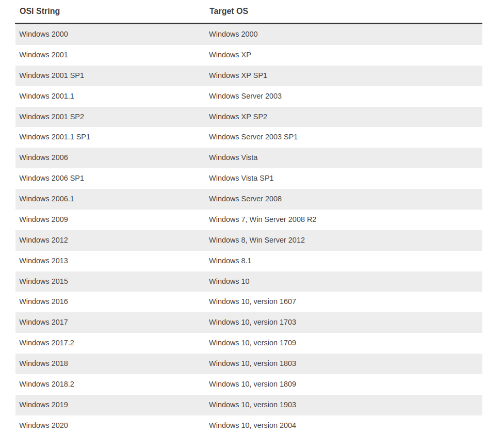
Task: Click Windows 7, Win Server 2008 R2
Action: [x=262, y=219]
